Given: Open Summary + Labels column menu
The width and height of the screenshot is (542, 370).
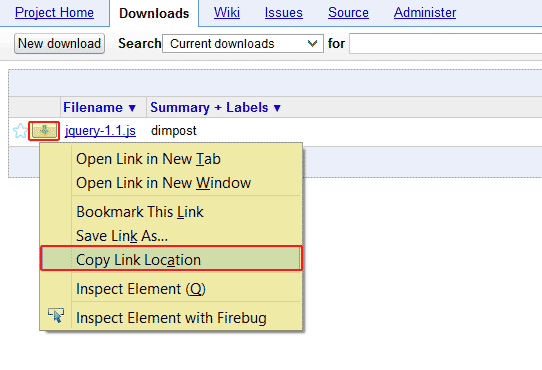Looking at the screenshot, I should click(215, 108).
